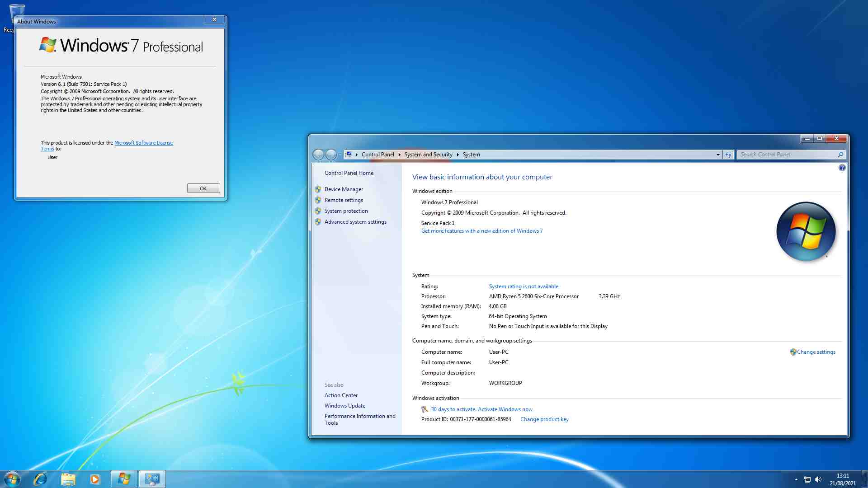Expand the address bar history dropdown
The width and height of the screenshot is (868, 488).
click(718, 155)
